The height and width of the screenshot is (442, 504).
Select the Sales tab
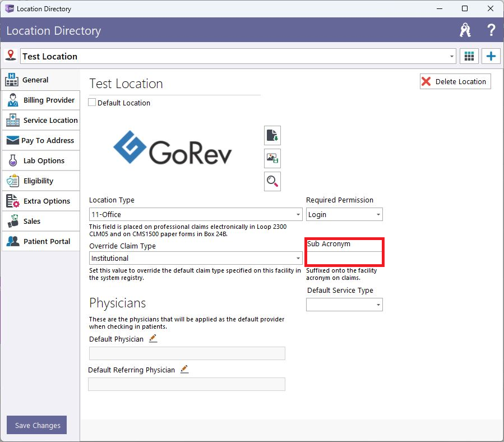[41, 222]
